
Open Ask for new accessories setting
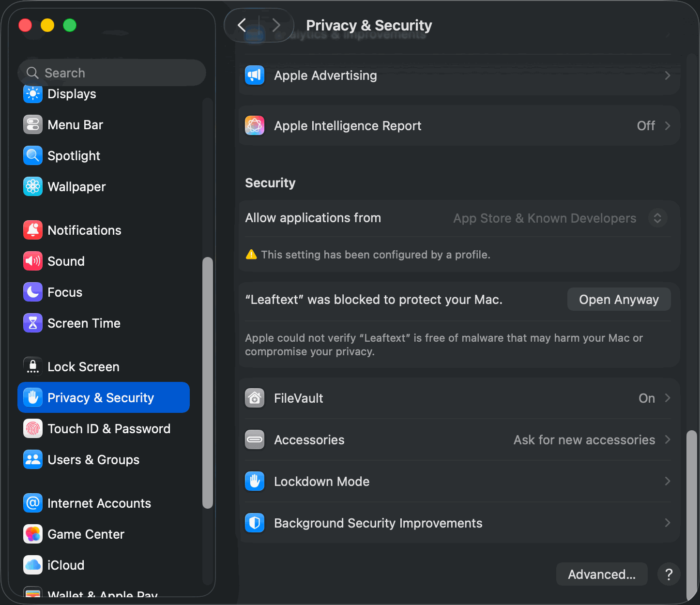tap(584, 440)
